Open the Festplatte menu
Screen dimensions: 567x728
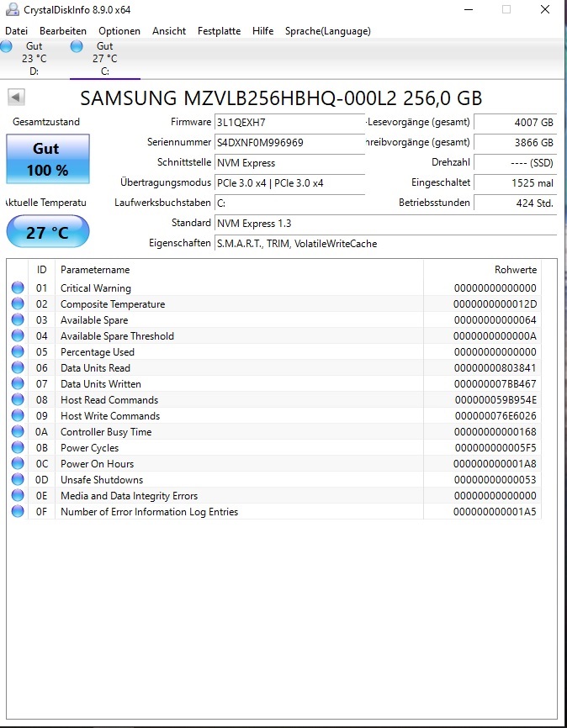(x=219, y=31)
